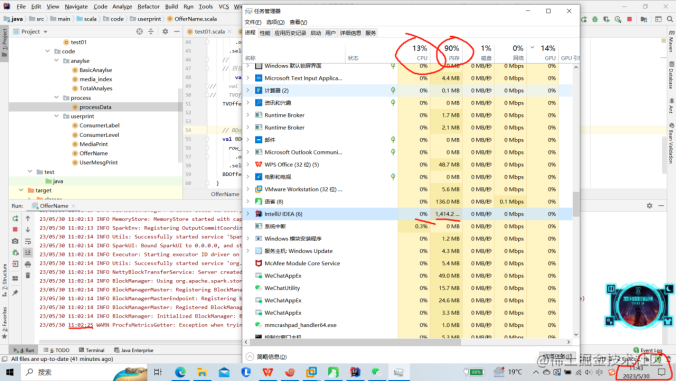The image size is (676, 381).
Task: Select the OfferName run tab
Action: coord(54,206)
